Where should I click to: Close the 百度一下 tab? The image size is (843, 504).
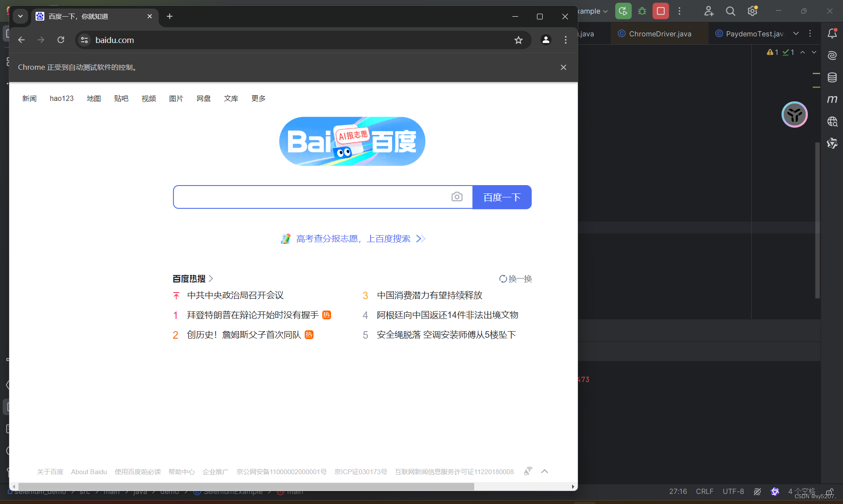[150, 16]
